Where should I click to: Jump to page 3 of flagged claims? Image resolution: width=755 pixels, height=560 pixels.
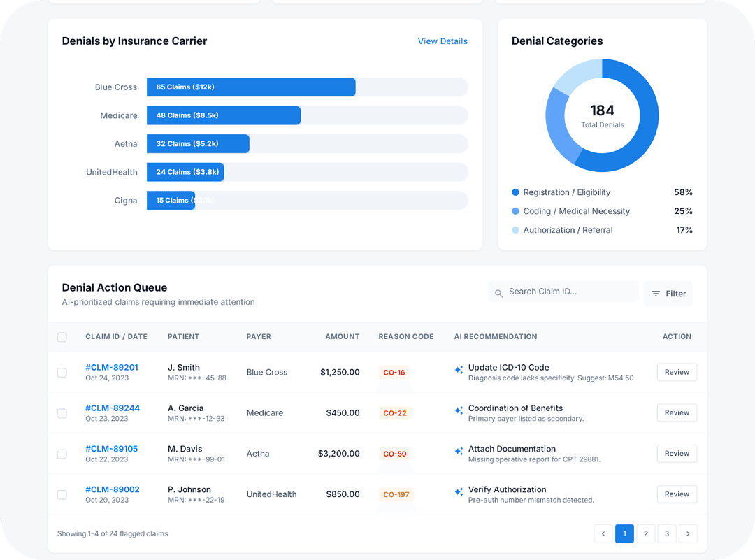667,534
